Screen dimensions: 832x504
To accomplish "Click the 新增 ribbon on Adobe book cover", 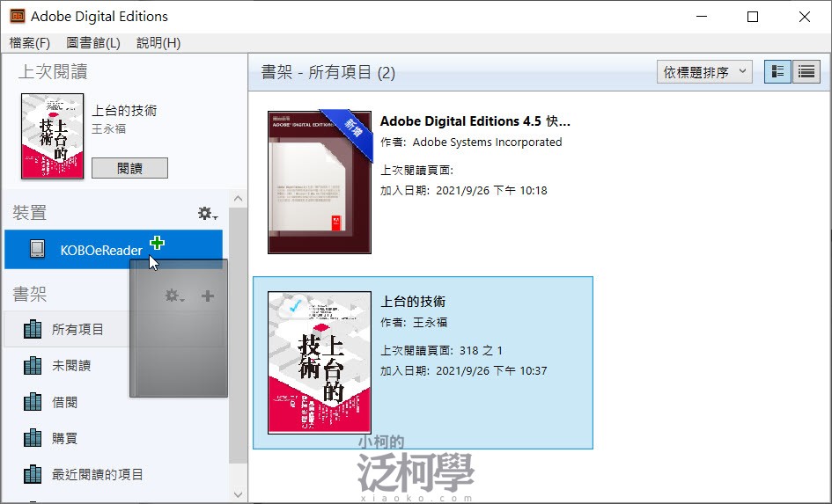I will pyautogui.click(x=351, y=128).
